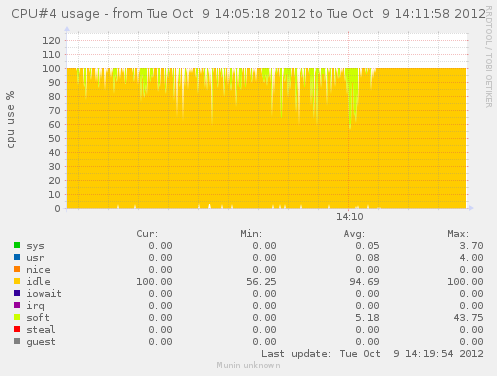Click the Cur column header

[147, 234]
